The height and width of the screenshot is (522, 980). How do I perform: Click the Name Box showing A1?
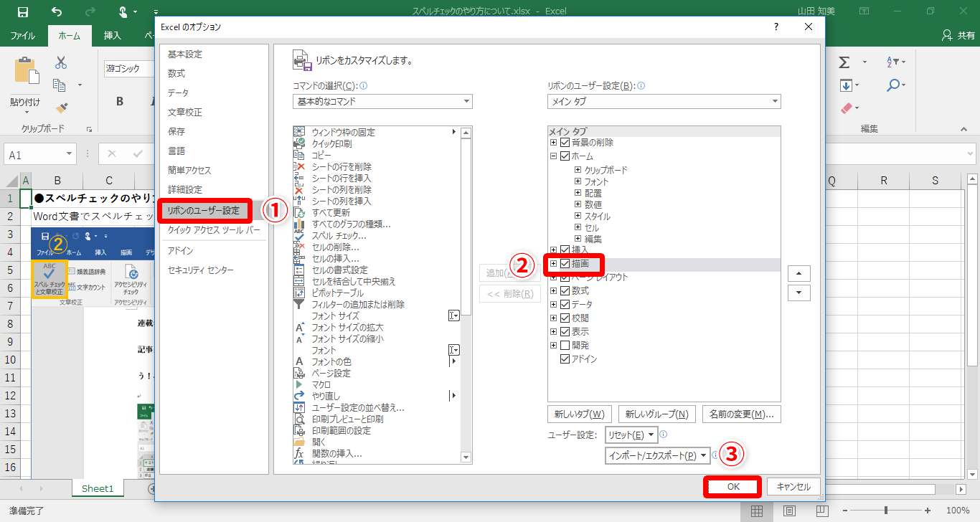click(x=40, y=155)
